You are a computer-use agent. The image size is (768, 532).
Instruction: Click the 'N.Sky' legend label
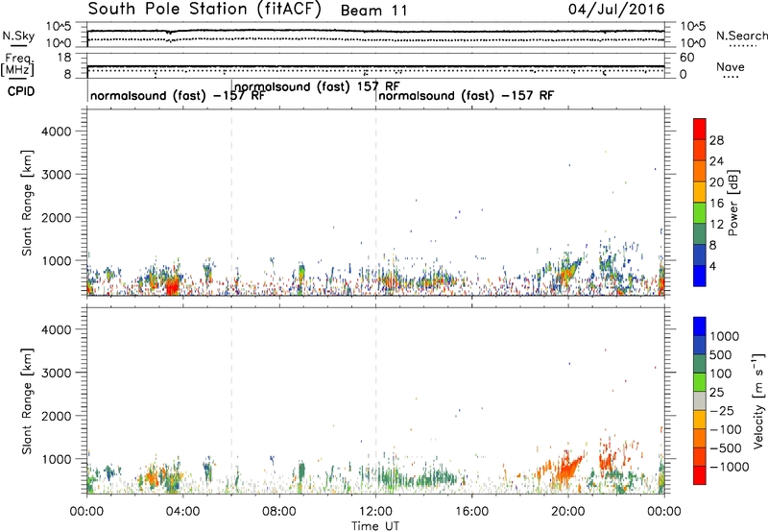18,36
